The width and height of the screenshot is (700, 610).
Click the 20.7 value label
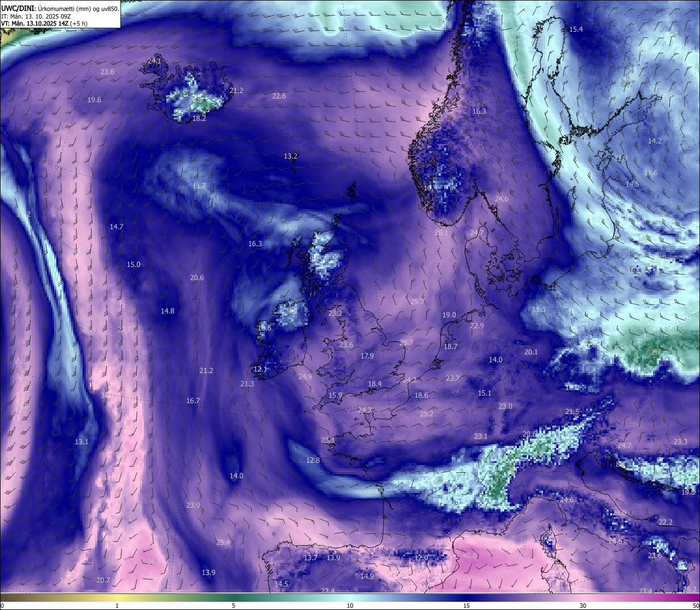coord(103,580)
